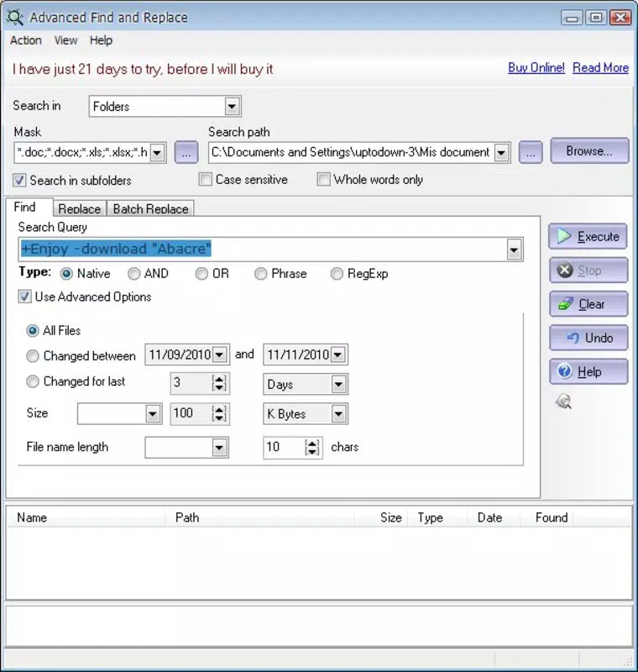Screen dimensions: 638x672
Task: Sort results by Found column header
Action: (546, 517)
